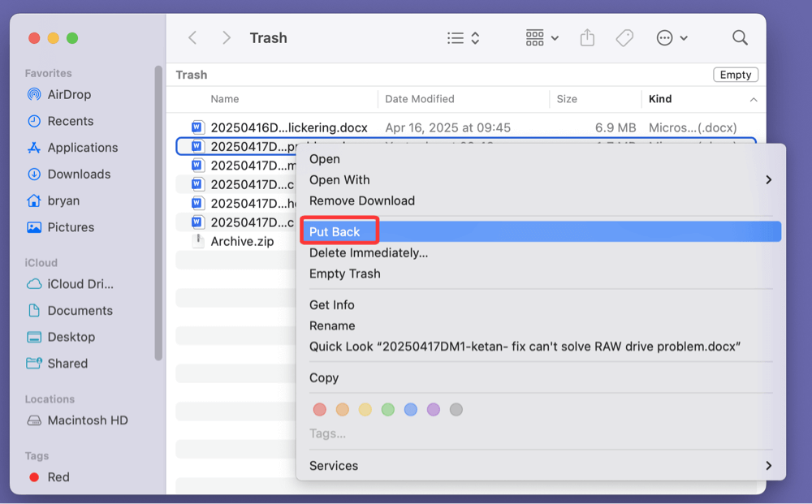
Task: Click the Empty button for the Trash
Action: click(x=735, y=74)
